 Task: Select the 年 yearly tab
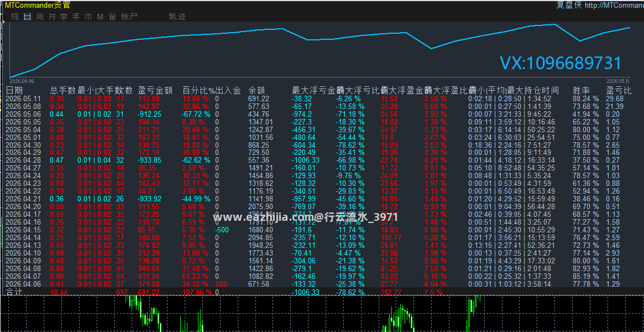click(76, 17)
